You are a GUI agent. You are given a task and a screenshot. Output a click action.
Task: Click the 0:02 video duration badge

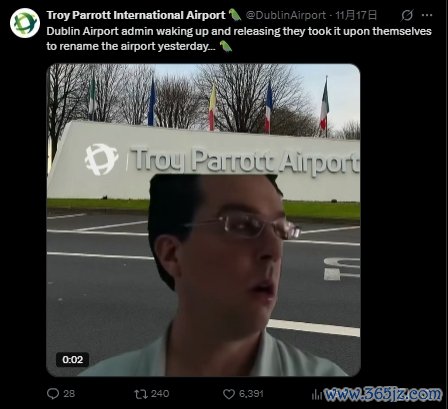pyautogui.click(x=72, y=360)
